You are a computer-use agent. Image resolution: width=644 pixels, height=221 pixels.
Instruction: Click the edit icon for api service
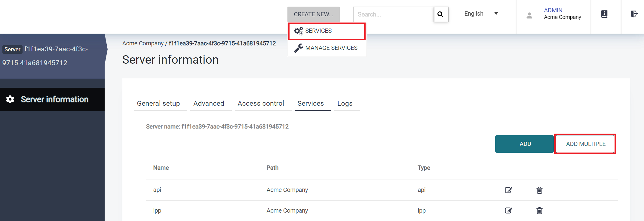(x=508, y=190)
